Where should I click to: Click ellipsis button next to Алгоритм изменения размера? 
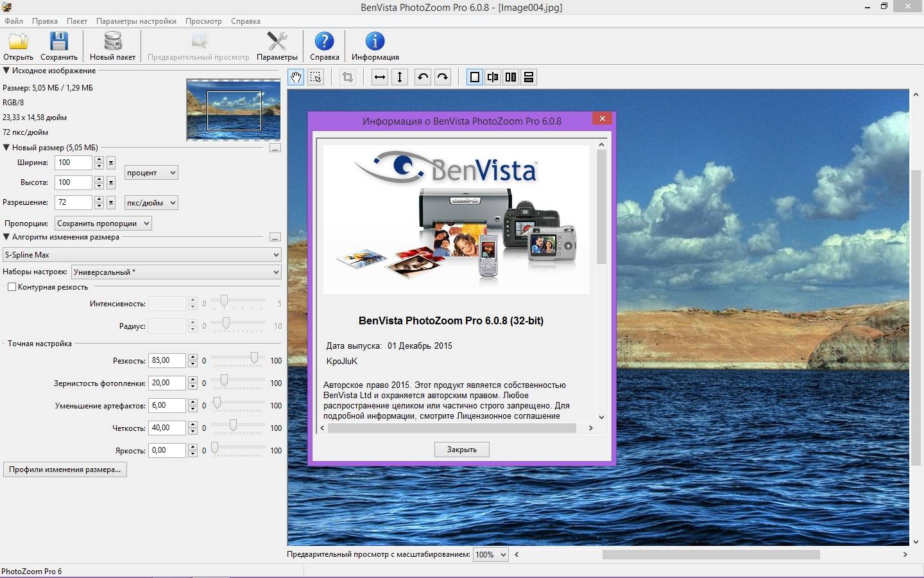(275, 237)
